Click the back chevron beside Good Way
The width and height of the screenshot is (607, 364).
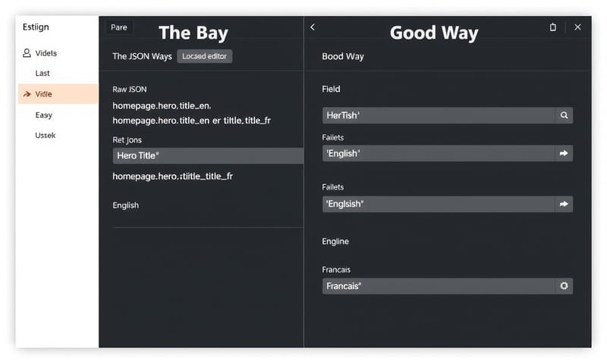tap(313, 27)
